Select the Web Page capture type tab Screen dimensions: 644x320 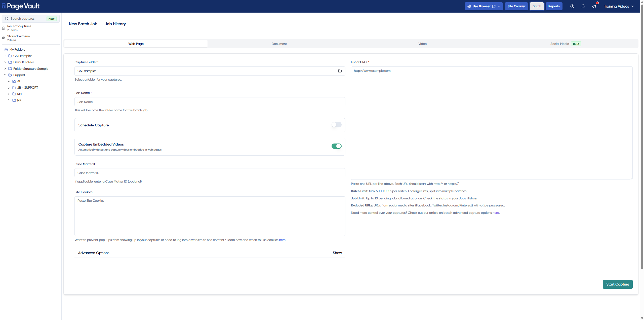(x=136, y=44)
